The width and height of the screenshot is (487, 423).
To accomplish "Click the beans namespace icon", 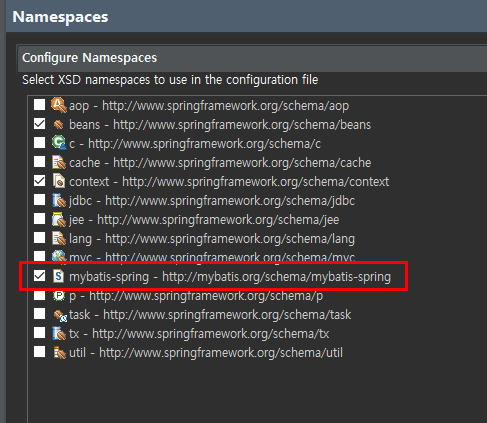I will 59,124.
